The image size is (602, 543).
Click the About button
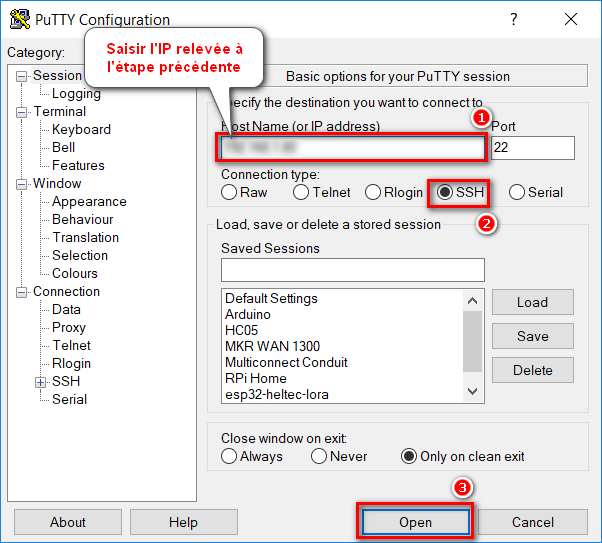pyautogui.click(x=68, y=522)
